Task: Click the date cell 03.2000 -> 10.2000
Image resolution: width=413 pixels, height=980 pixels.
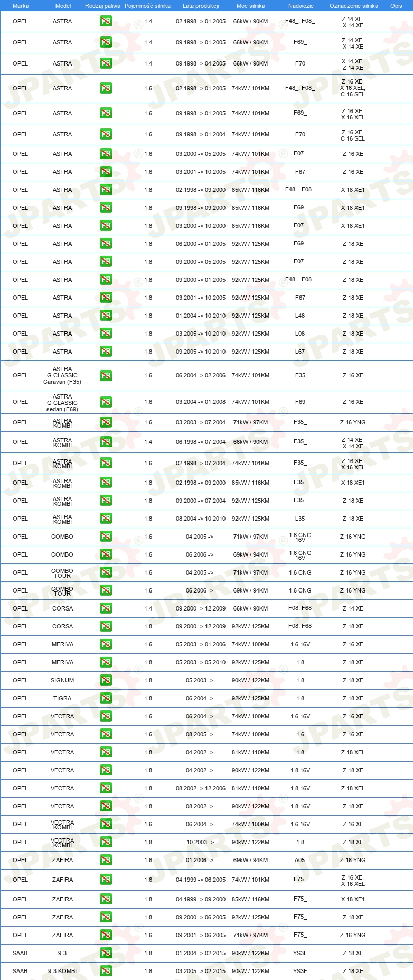Action: coord(201,226)
